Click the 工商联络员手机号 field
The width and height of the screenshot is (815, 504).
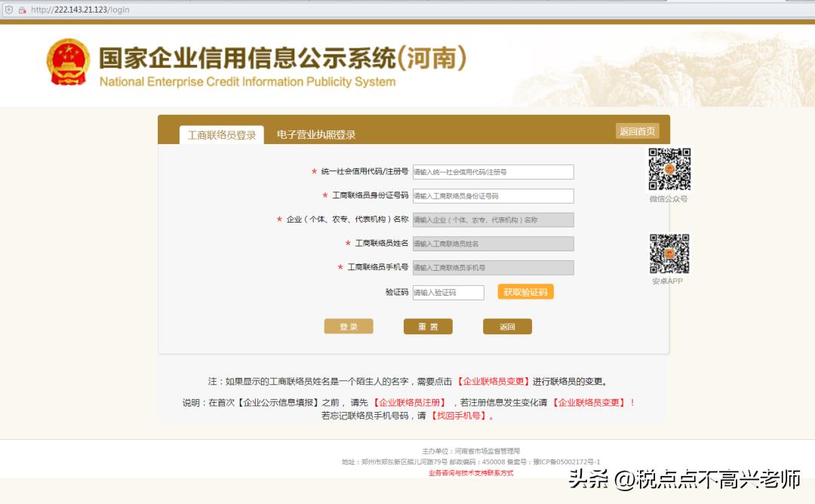coord(493,268)
